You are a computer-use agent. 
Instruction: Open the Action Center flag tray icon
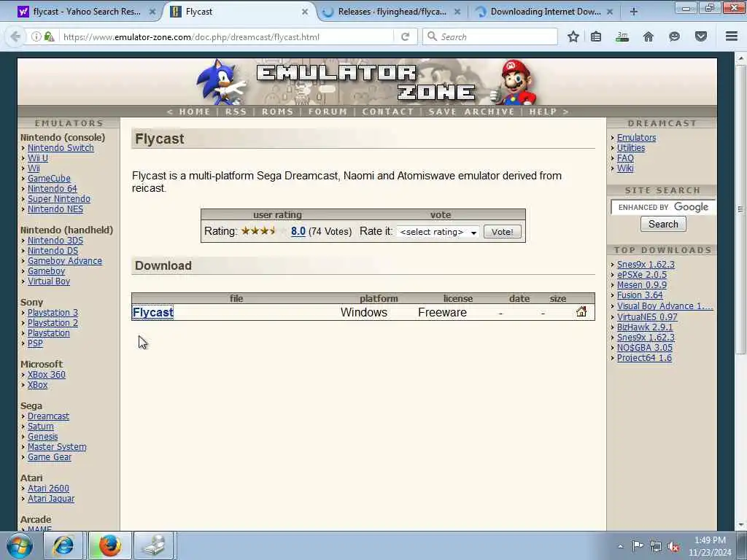pos(638,546)
